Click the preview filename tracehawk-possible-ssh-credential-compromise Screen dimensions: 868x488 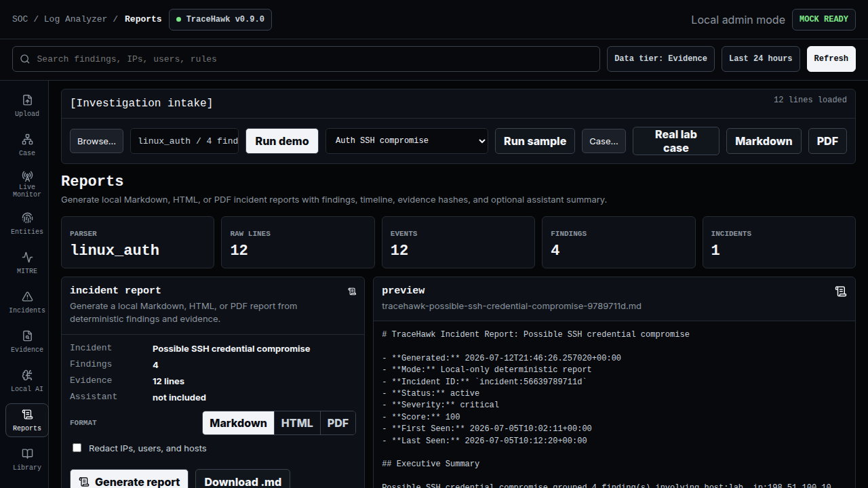(511, 306)
